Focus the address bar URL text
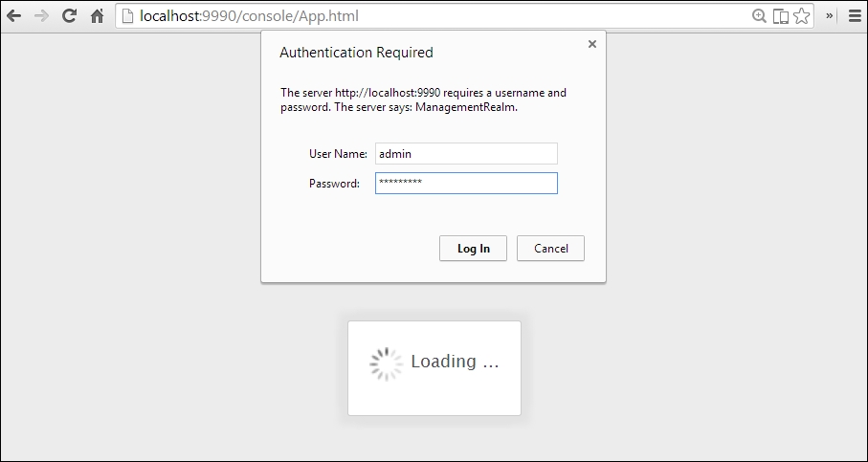This screenshot has width=868, height=462. click(x=249, y=16)
